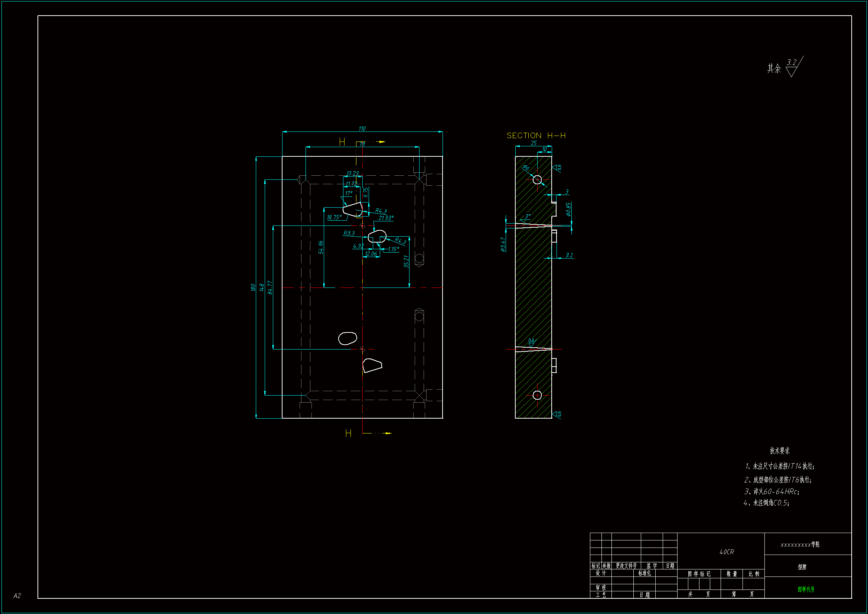
Task: Select the 180 height dimension label
Action: pyautogui.click(x=253, y=287)
